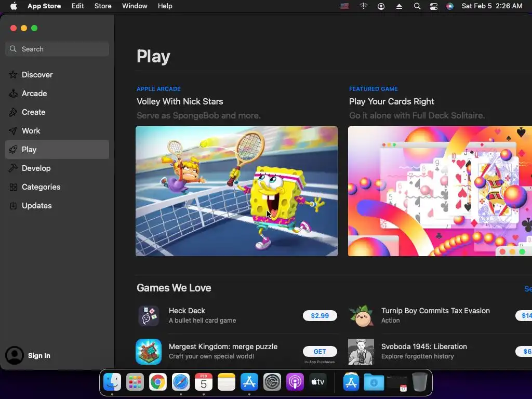Open the Apple menu
This screenshot has width=532, height=399.
click(x=13, y=6)
